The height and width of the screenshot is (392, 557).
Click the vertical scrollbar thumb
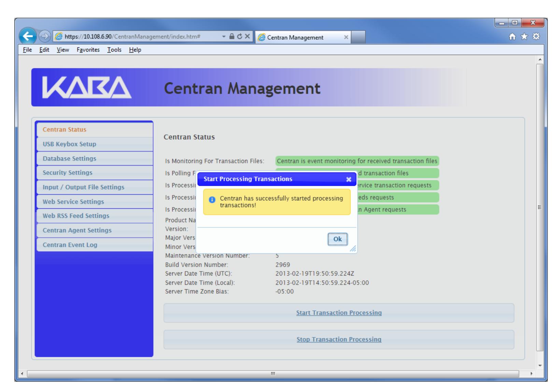pos(540,207)
